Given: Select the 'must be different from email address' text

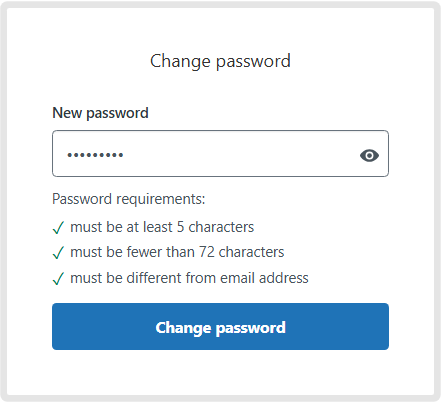Looking at the screenshot, I should coord(189,278).
